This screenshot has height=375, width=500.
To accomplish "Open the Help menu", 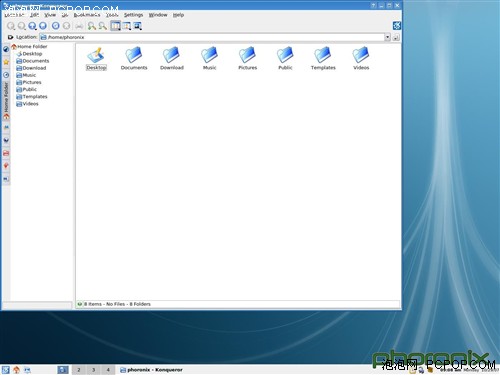I will pyautogui.click(x=178, y=15).
